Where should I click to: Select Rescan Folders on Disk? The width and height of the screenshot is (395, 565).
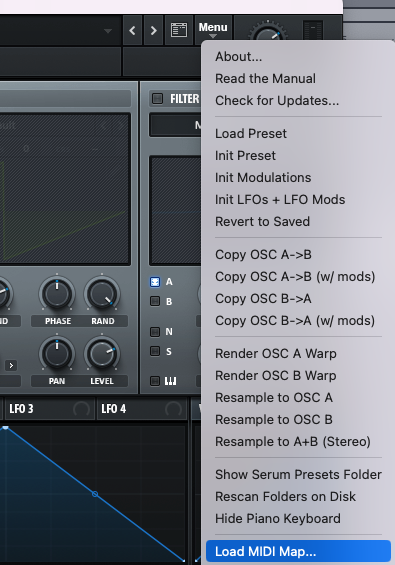(x=298, y=497)
